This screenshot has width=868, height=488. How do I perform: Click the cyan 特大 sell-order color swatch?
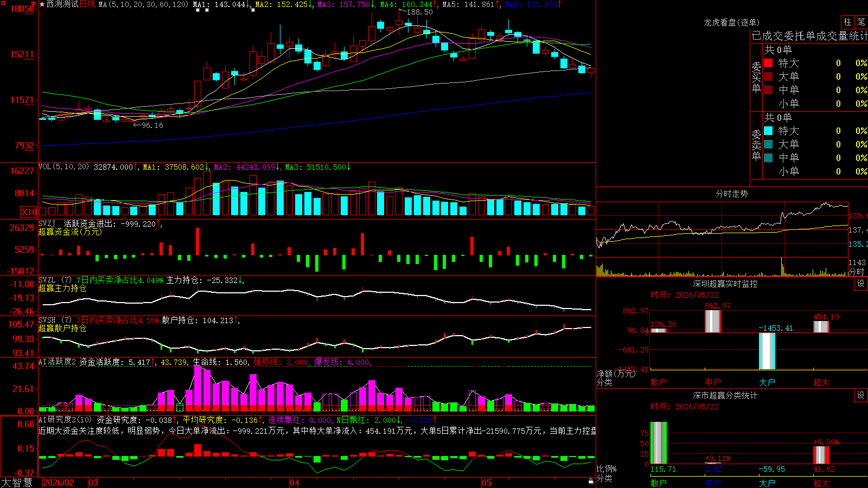[768, 131]
